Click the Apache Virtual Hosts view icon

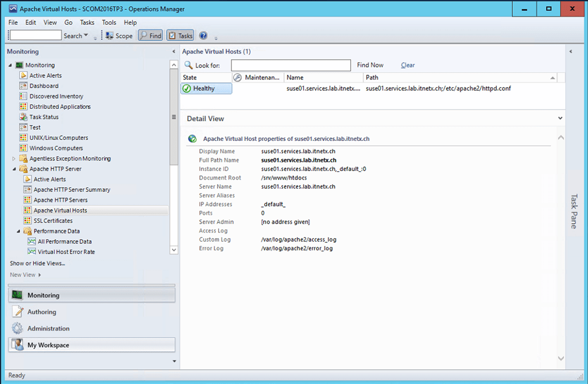(28, 210)
